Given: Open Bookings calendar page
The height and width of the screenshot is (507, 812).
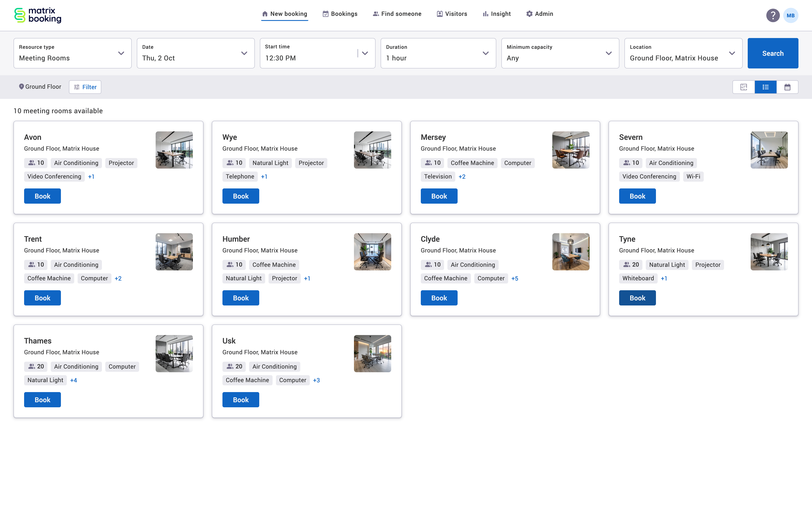Looking at the screenshot, I should tap(340, 14).
